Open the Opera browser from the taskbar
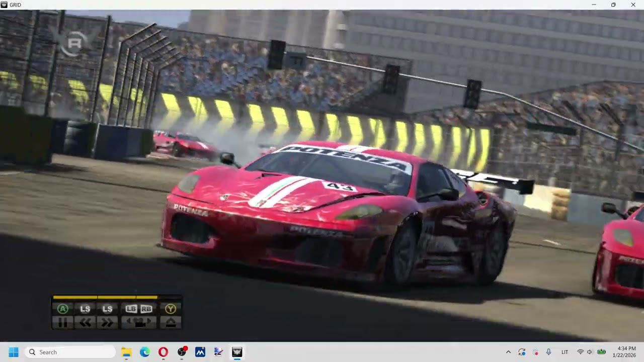The width and height of the screenshot is (644, 362). 163,352
